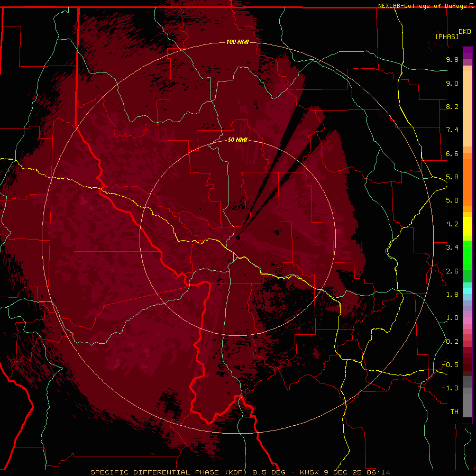Click the 0.2 value on the color scale

pyautogui.click(x=452, y=342)
